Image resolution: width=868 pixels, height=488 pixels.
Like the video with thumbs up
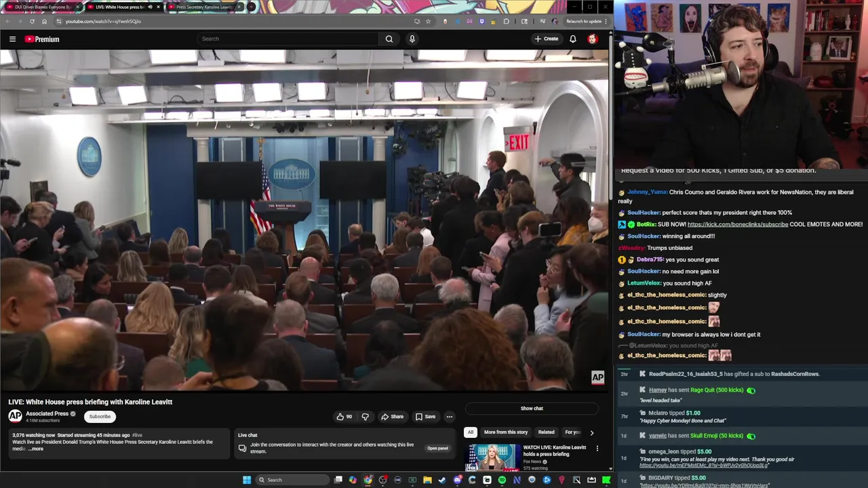(x=344, y=416)
